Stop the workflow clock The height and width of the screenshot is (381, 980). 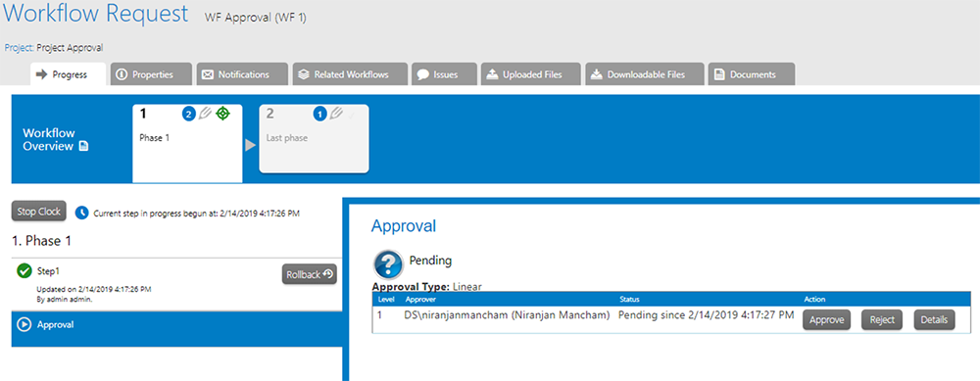[39, 212]
